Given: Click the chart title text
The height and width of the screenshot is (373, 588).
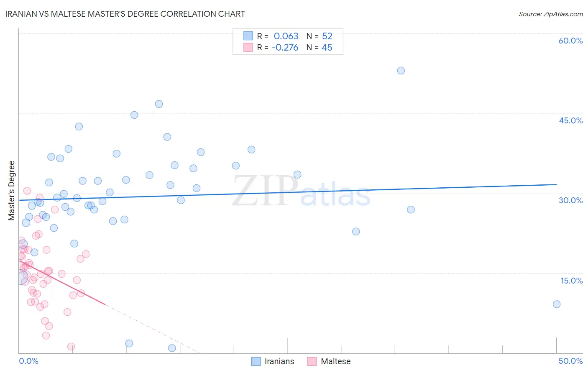Looking at the screenshot, I should pyautogui.click(x=125, y=14).
